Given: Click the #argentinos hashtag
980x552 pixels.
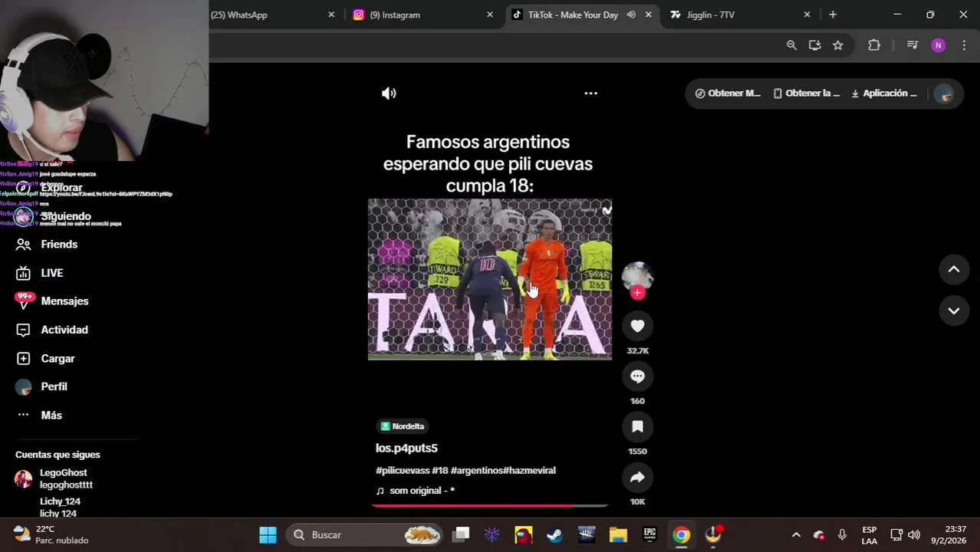Looking at the screenshot, I should click(x=476, y=471).
